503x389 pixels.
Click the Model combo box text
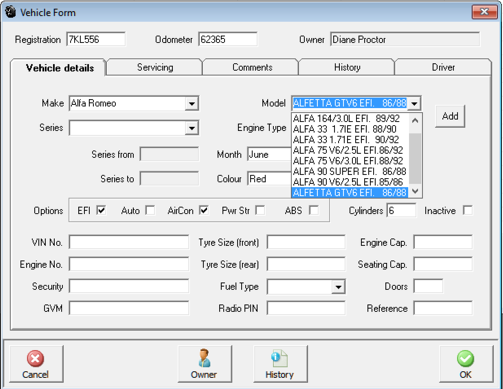tap(350, 103)
